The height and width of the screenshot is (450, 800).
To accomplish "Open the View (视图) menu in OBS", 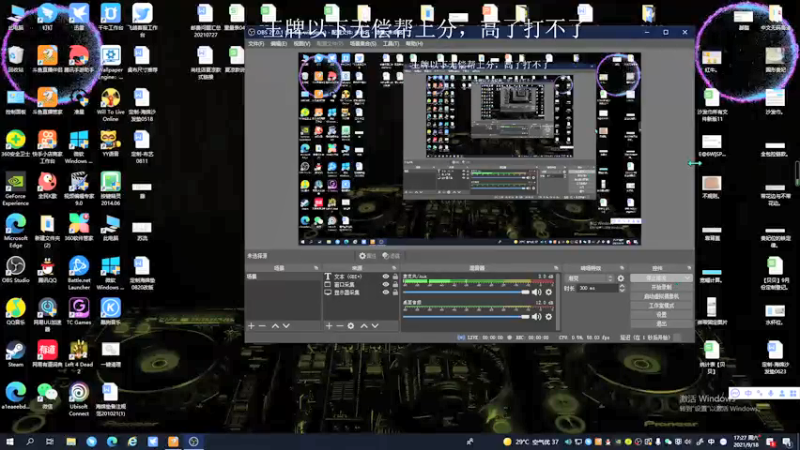I will click(302, 44).
